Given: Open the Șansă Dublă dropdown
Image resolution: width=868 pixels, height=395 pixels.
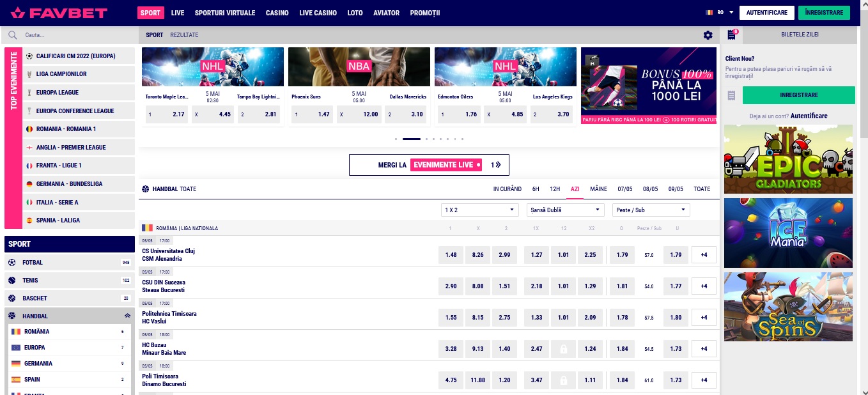Looking at the screenshot, I should [x=566, y=210].
